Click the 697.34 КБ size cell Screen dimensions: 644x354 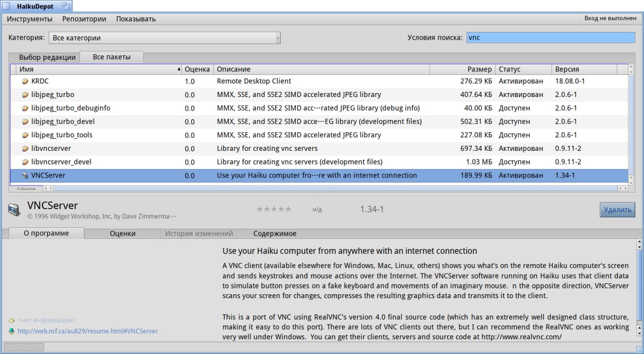[x=476, y=149]
